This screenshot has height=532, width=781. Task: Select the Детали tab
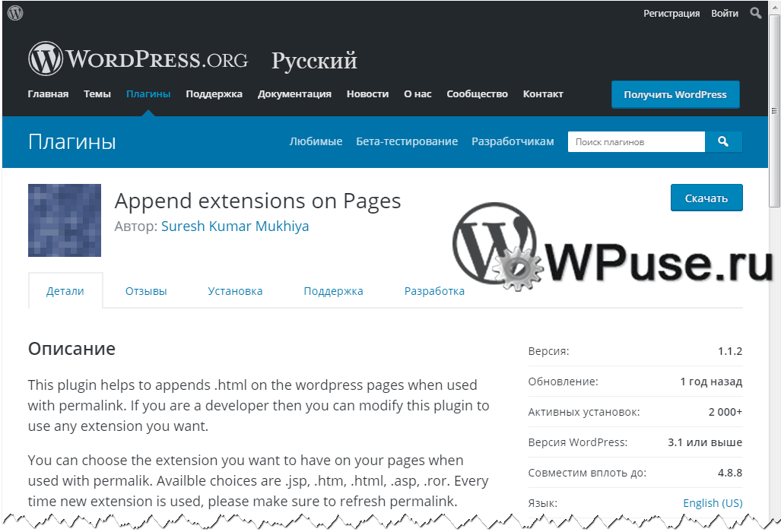pyautogui.click(x=65, y=291)
